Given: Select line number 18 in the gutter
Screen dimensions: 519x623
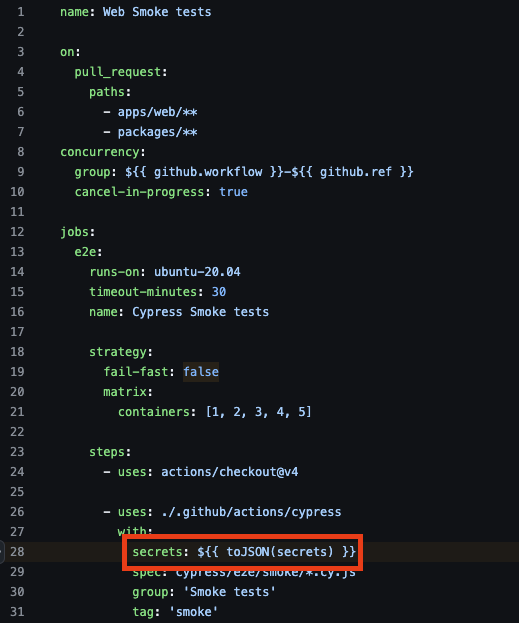Looking at the screenshot, I should (x=17, y=352).
